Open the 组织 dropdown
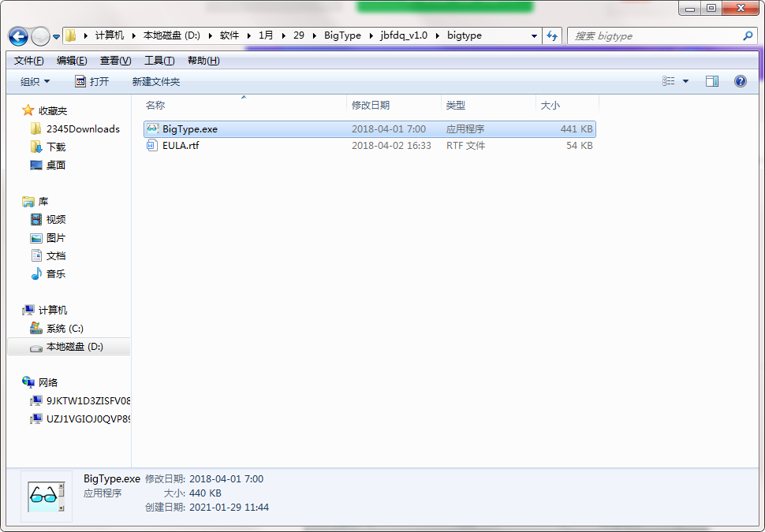This screenshot has height=532, width=765. (35, 81)
